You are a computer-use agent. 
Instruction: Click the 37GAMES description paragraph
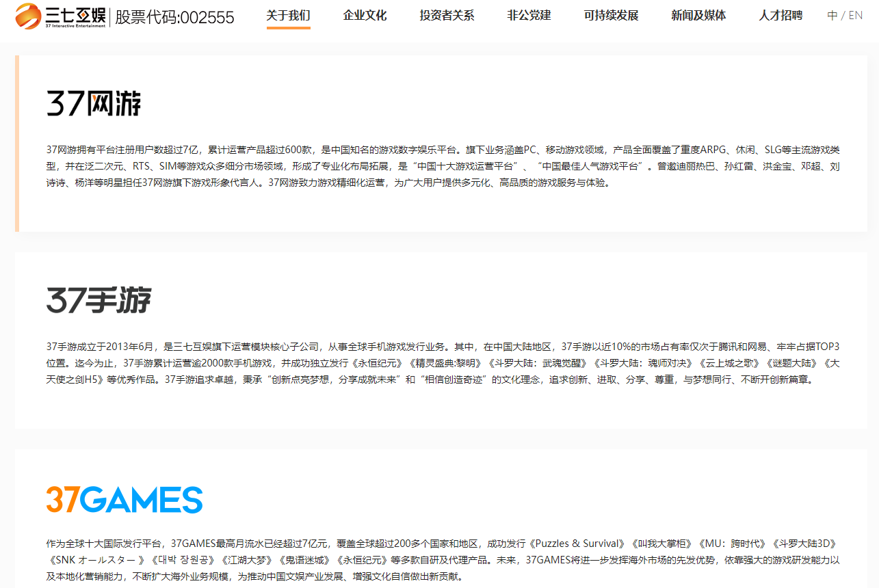pyautogui.click(x=443, y=560)
